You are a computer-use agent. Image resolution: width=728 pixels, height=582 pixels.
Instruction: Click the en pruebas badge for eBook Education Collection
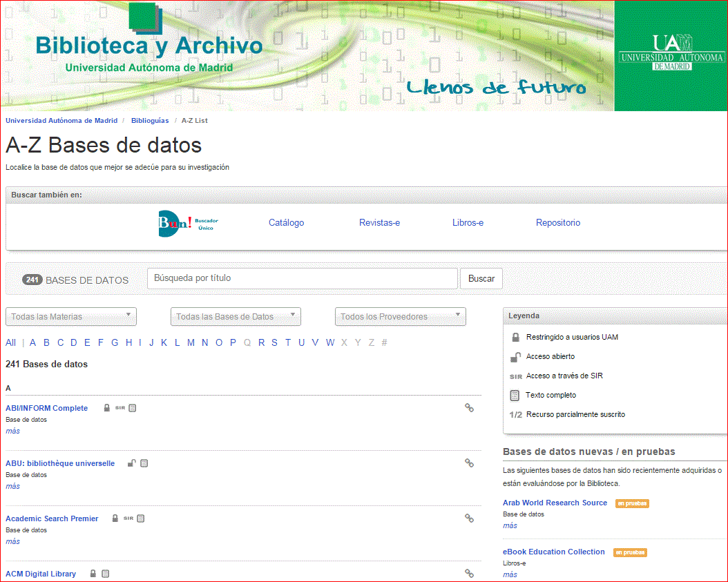(630, 552)
